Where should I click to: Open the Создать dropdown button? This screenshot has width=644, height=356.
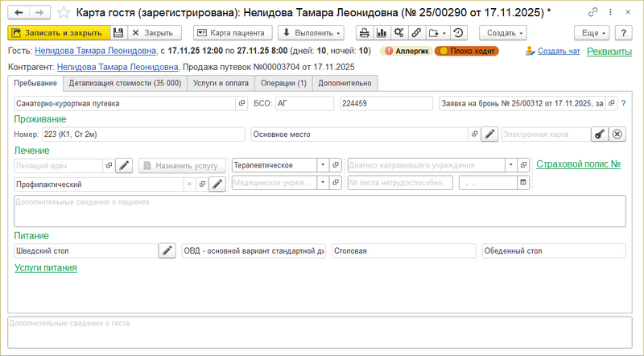pyautogui.click(x=503, y=33)
